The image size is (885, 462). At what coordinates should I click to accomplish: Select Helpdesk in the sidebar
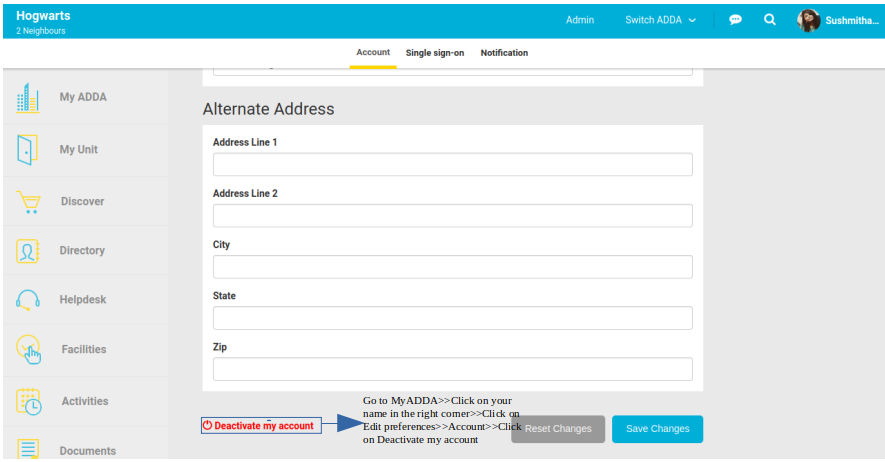tap(83, 300)
